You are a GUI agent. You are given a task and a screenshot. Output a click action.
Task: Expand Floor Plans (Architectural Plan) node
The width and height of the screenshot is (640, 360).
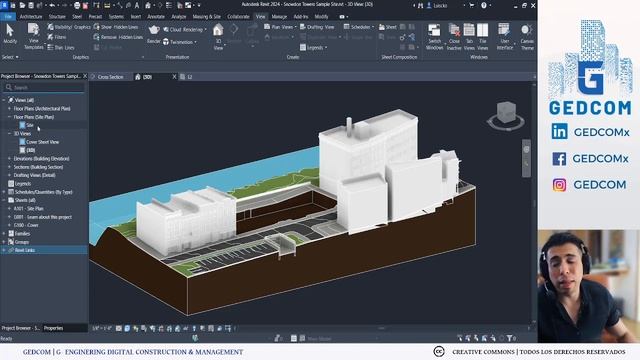[9, 109]
